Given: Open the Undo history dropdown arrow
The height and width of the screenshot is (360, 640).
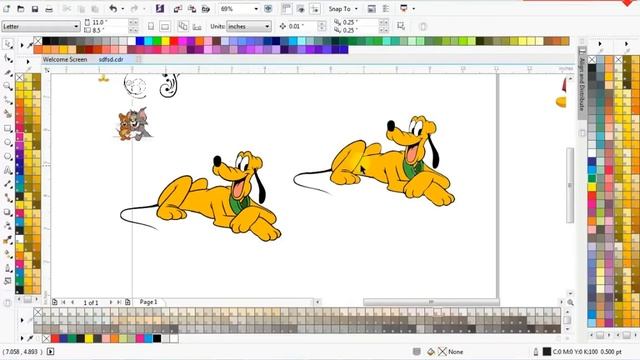Looking at the screenshot, I should [122, 9].
